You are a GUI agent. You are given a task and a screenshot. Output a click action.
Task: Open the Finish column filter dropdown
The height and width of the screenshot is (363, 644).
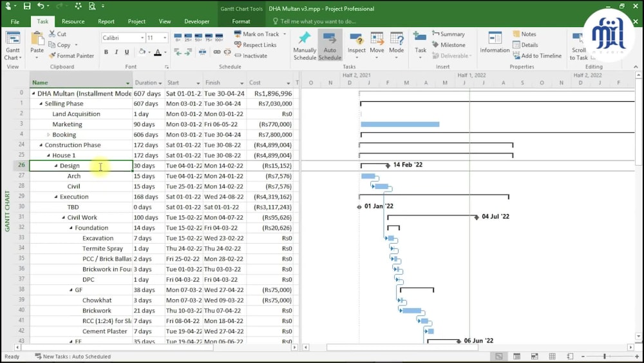pyautogui.click(x=241, y=83)
